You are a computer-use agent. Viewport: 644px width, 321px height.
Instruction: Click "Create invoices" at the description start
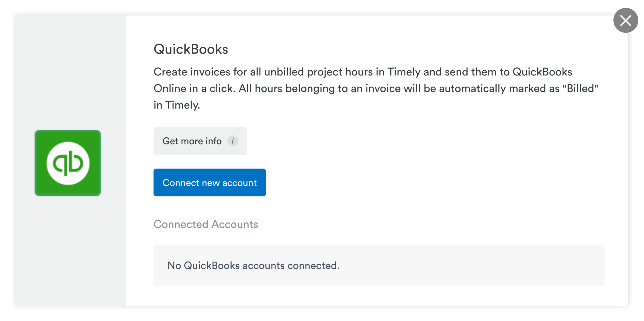[192, 72]
